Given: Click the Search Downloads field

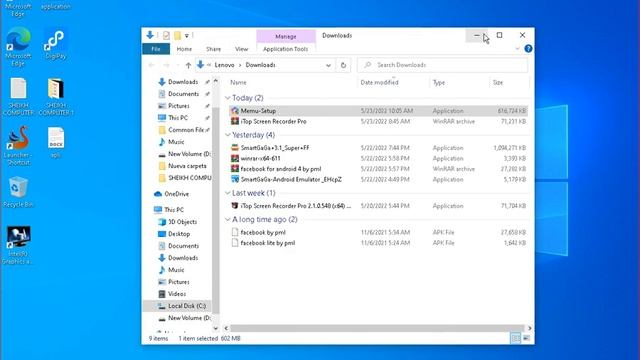Looking at the screenshot, I should [442, 65].
